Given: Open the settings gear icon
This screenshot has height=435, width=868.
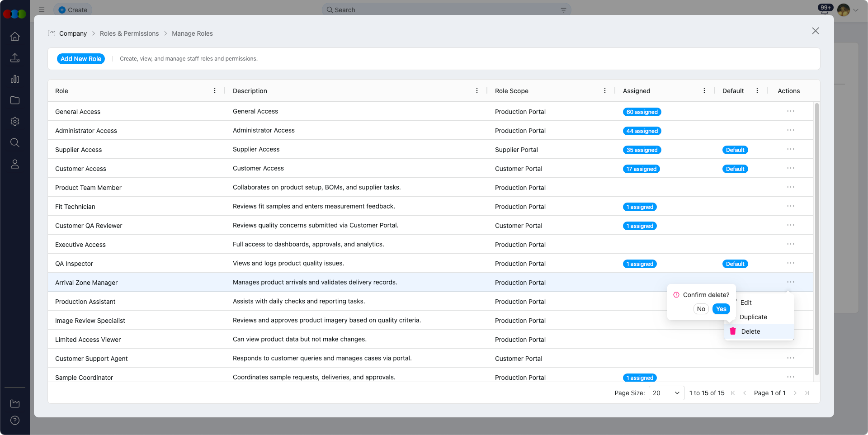Looking at the screenshot, I should (15, 122).
